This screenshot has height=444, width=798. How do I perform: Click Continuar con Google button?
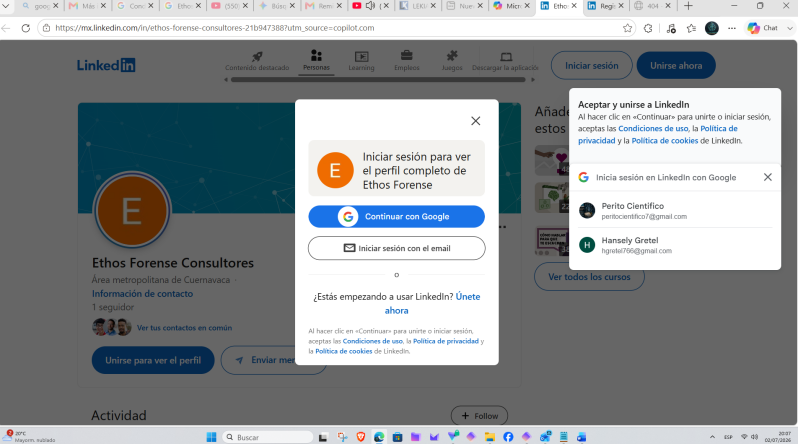pyautogui.click(x=396, y=216)
